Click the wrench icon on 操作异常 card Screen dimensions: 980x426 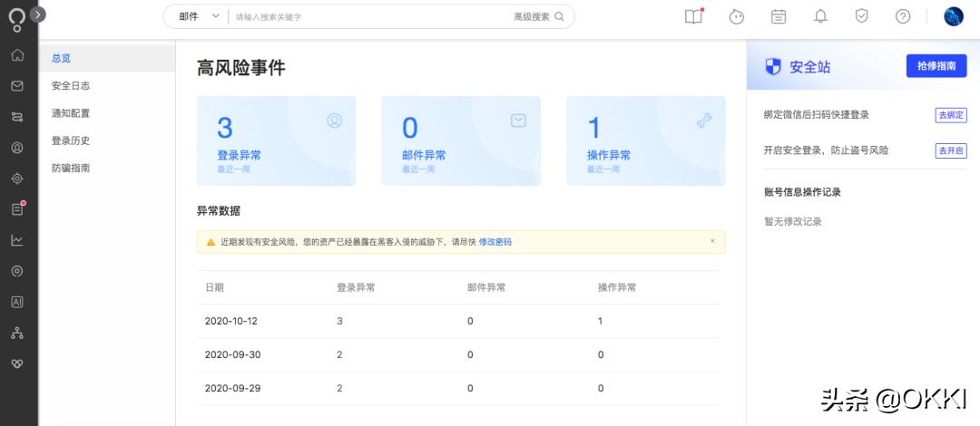click(704, 121)
